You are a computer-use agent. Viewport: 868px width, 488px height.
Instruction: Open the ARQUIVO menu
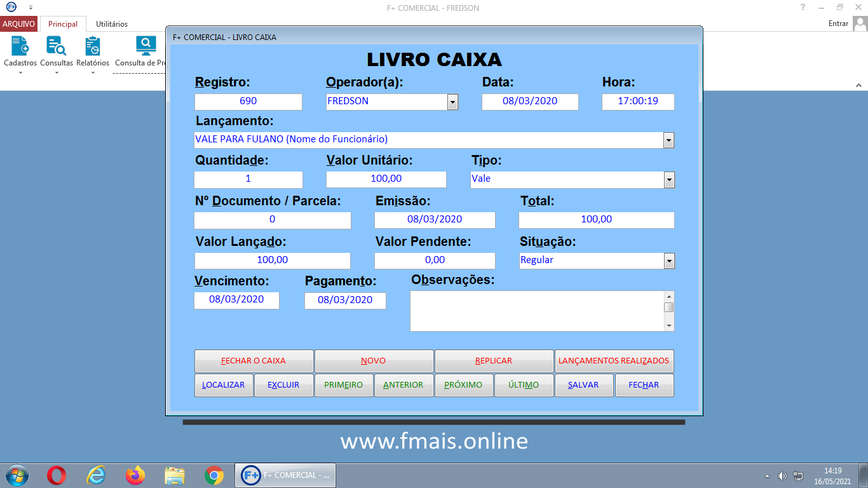tap(18, 24)
